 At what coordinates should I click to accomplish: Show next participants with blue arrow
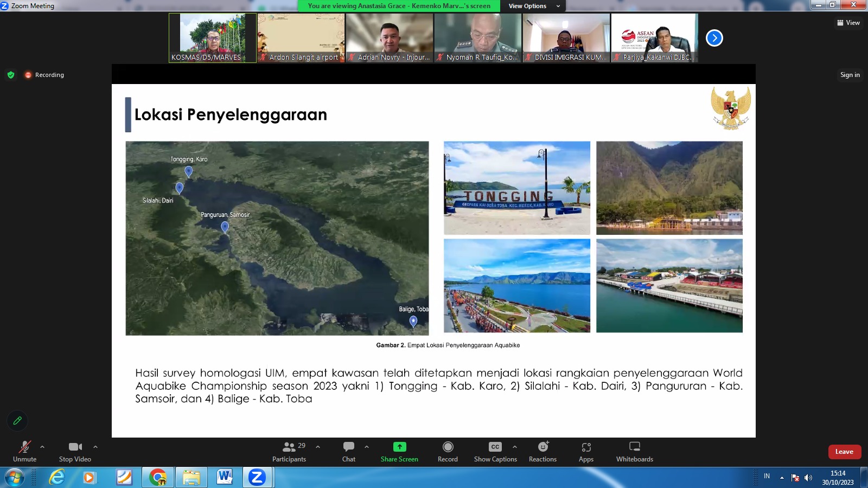click(x=714, y=38)
